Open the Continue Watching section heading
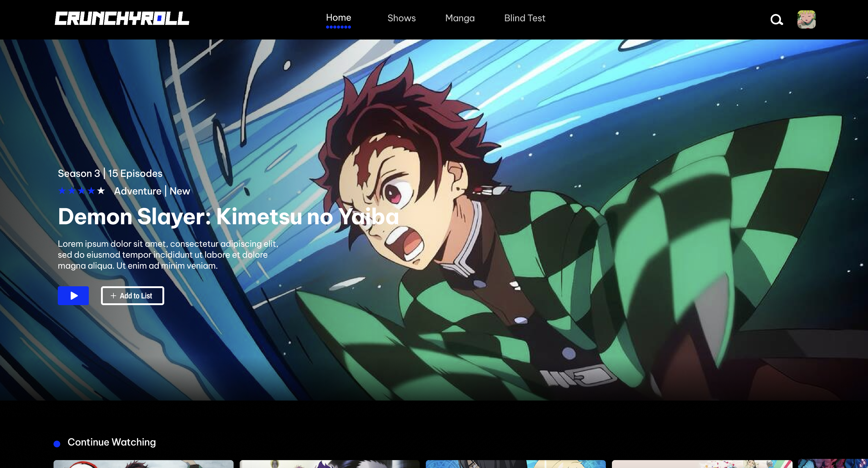Viewport: 868px width, 468px height. click(112, 442)
